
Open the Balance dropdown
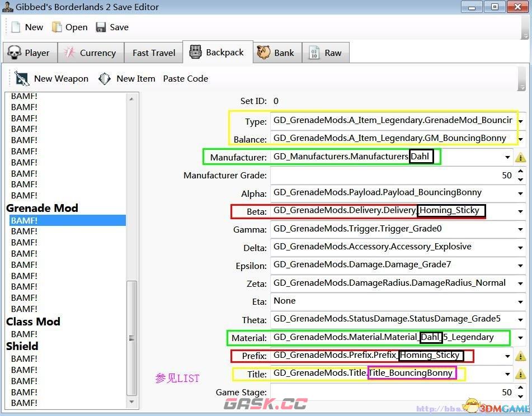520,139
